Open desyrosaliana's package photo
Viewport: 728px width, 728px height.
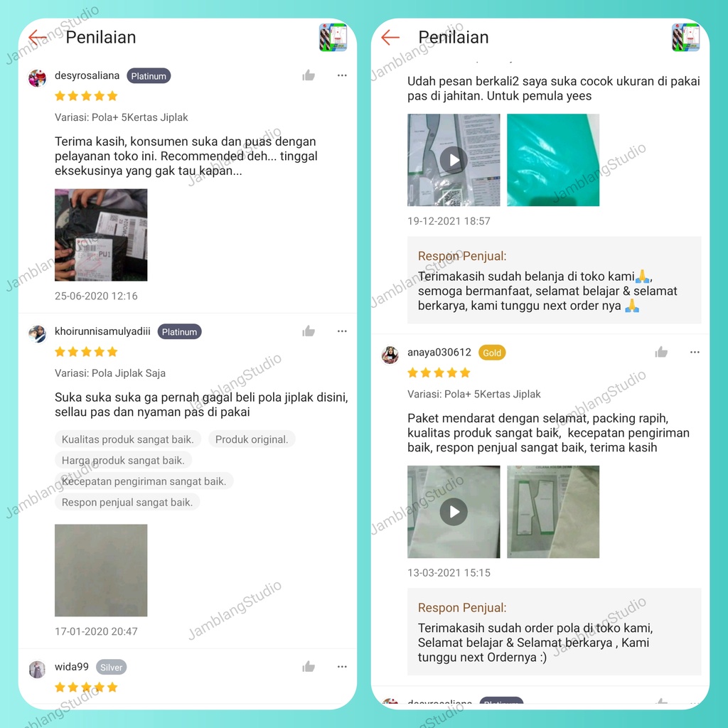pos(101,235)
